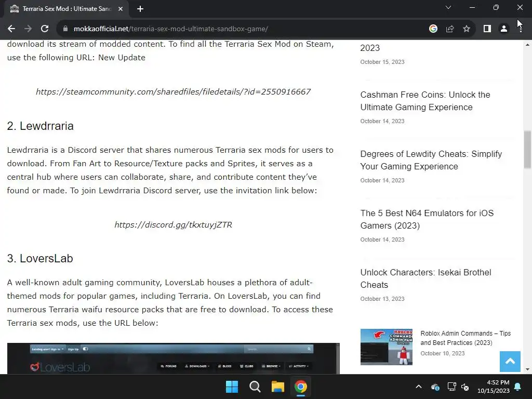Open the Steam community sharedfiles URL

pyautogui.click(x=173, y=91)
